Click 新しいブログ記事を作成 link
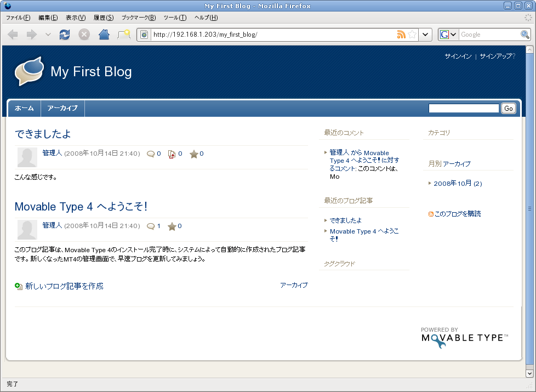The height and width of the screenshot is (392, 536). coord(64,286)
